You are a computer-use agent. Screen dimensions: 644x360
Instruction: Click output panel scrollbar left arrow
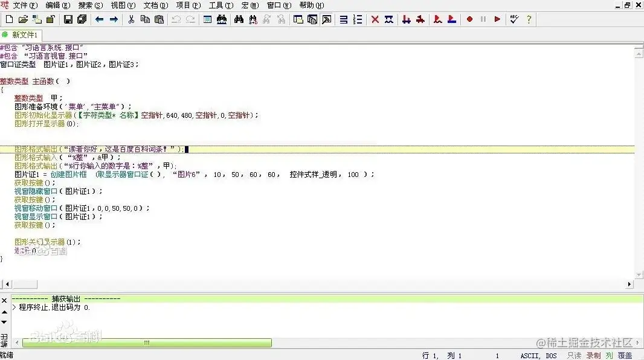(17, 342)
